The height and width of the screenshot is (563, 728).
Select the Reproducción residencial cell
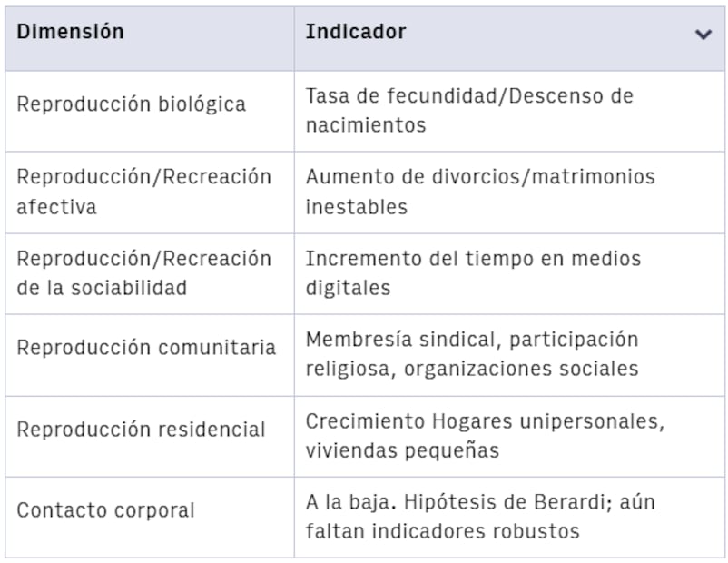pyautogui.click(x=150, y=437)
